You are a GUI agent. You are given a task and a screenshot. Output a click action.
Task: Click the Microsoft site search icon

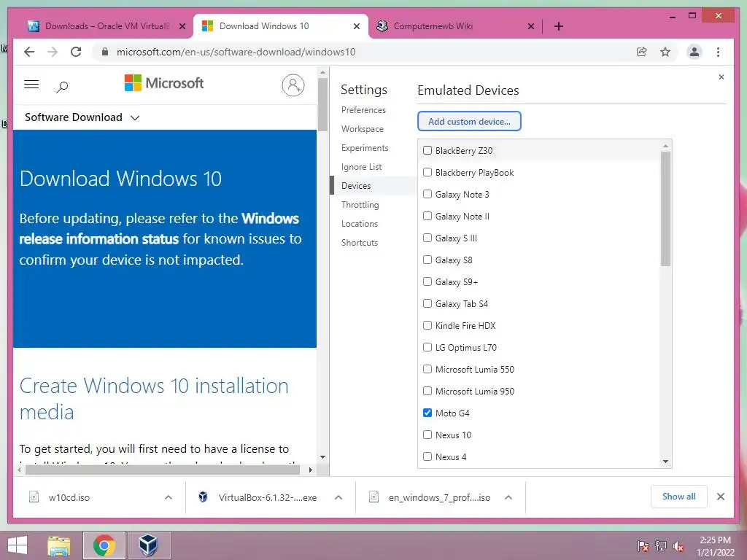pyautogui.click(x=62, y=87)
